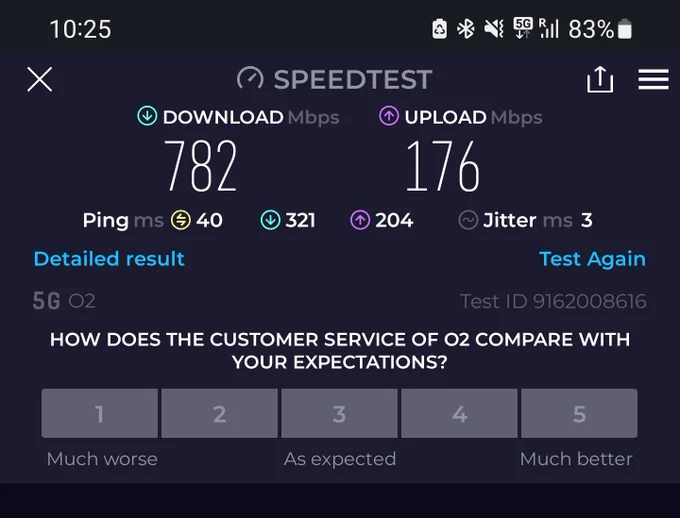The height and width of the screenshot is (518, 680).
Task: Close the result screen with X
Action: pyautogui.click(x=39, y=79)
